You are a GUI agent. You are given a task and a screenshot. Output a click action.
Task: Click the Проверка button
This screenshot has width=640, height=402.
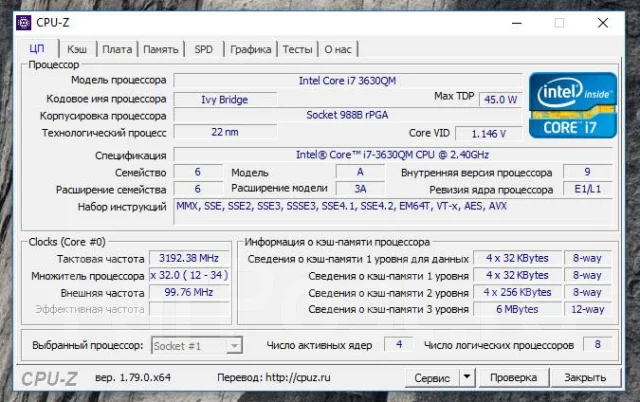513,378
